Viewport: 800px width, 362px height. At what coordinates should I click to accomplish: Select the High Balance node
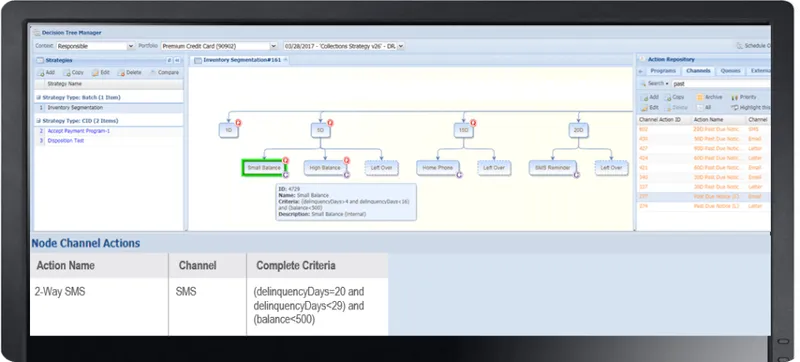point(325,168)
